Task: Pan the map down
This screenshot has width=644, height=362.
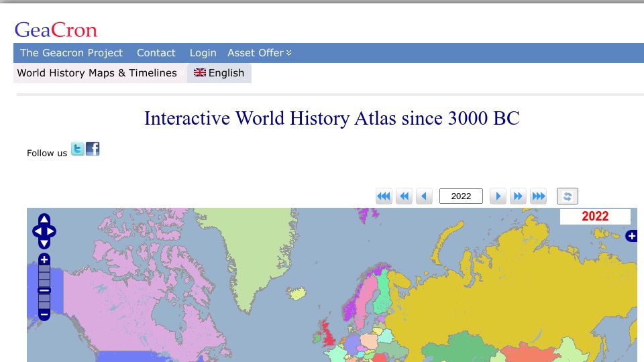Action: [x=44, y=244]
